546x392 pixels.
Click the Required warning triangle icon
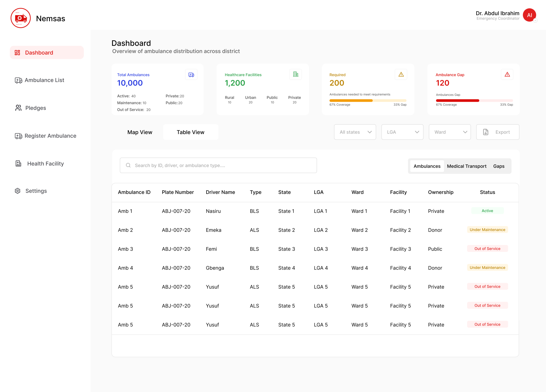pos(401,75)
